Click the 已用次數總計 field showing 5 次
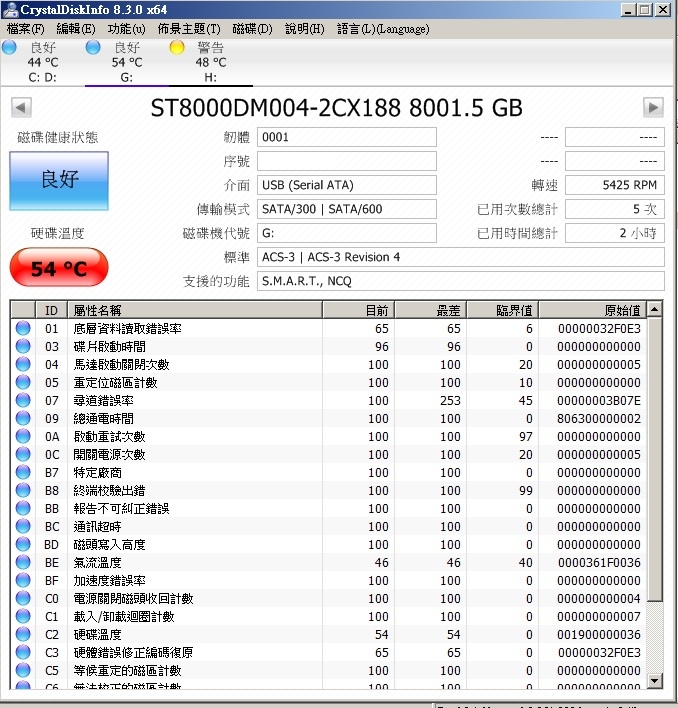This screenshot has width=678, height=708. (615, 209)
